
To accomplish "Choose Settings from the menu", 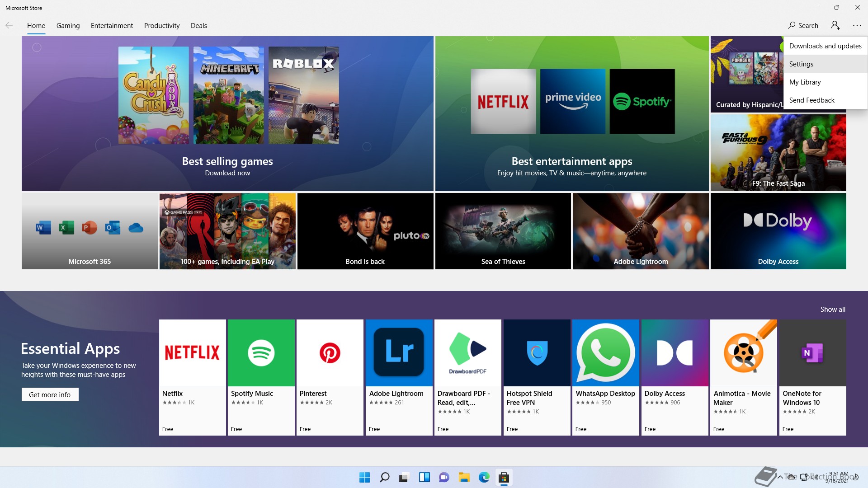I will [826, 64].
